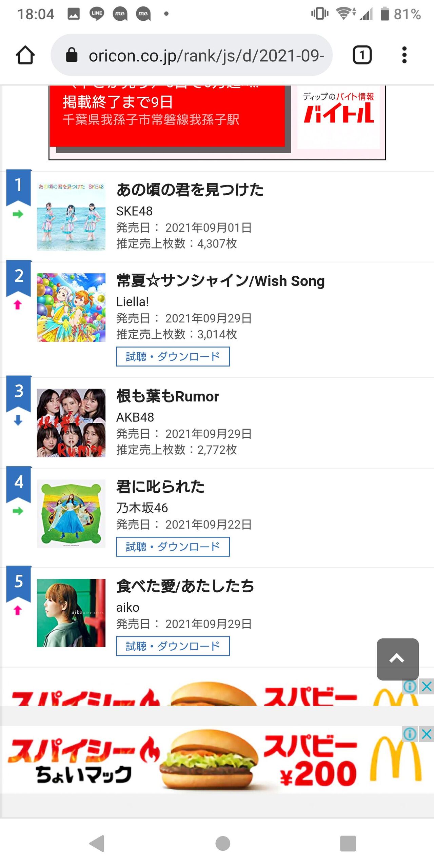Click 試聴・ダウンロード for Liella! single
Image resolution: width=434 pixels, height=868 pixels.
click(173, 356)
